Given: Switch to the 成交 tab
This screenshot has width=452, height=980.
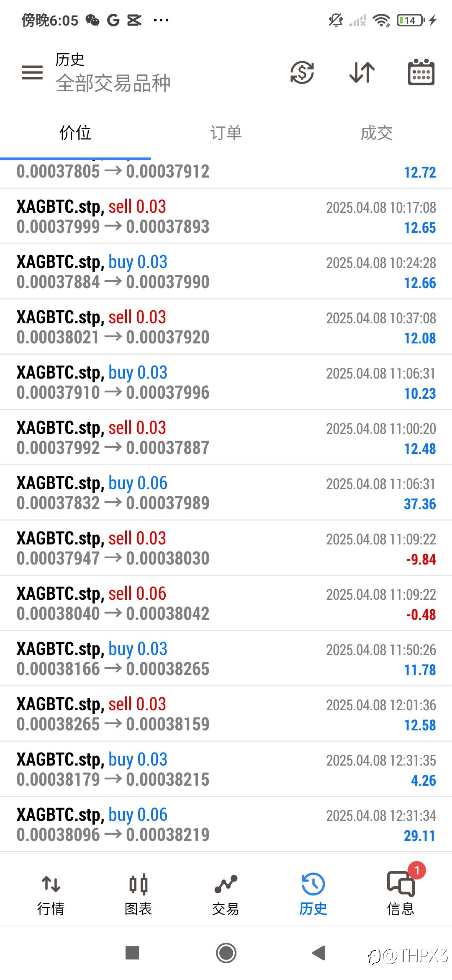Looking at the screenshot, I should pyautogui.click(x=377, y=133).
